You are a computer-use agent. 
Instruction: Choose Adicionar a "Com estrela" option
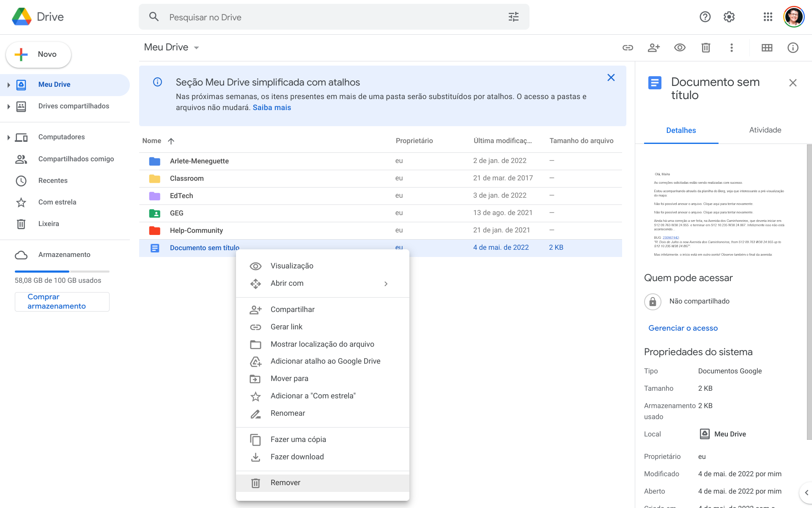(x=323, y=396)
